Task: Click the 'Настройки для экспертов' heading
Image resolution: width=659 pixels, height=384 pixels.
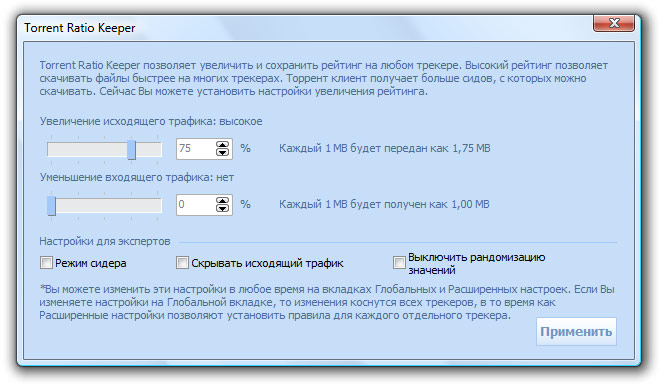Action: (105, 242)
